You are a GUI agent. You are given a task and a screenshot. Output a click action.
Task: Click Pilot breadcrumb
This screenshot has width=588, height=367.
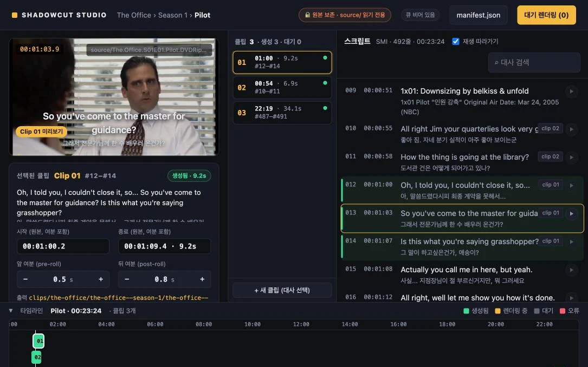[x=202, y=15]
